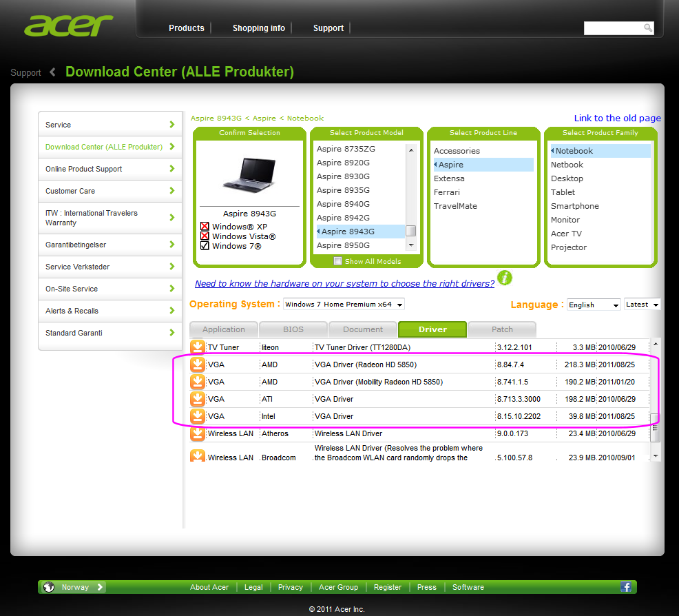Screen dimensions: 679x616
Task: Open the Operating System dropdown
Action: click(344, 304)
